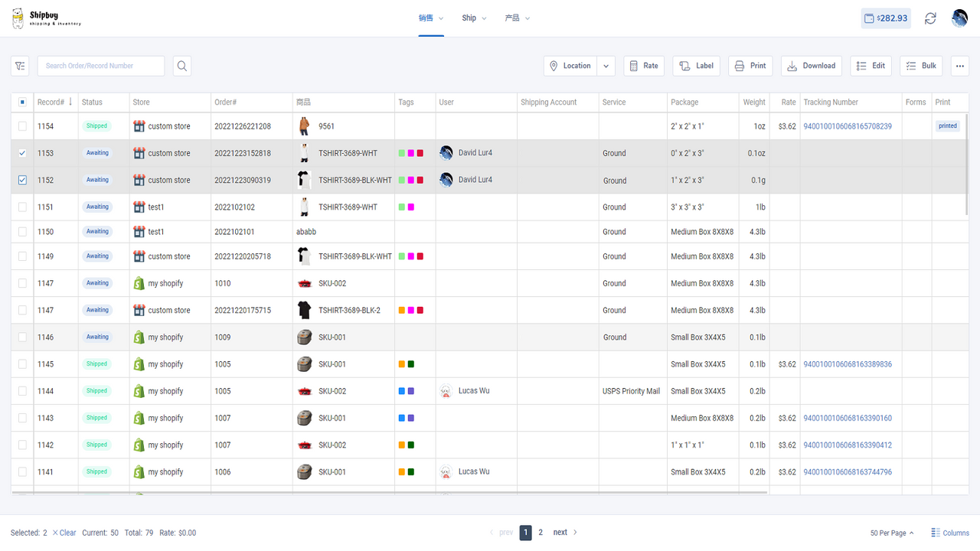The image size is (980, 551).
Task: Click the Rate button
Action: (644, 66)
